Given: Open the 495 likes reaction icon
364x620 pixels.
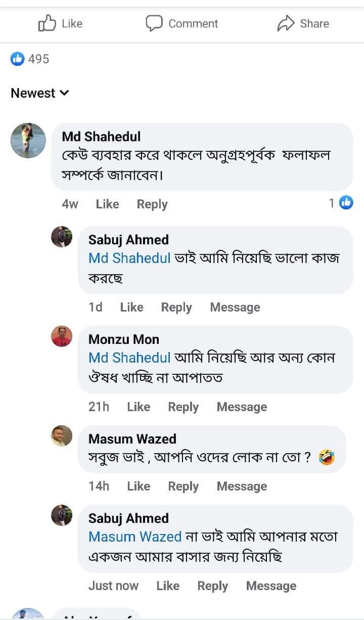Looking at the screenshot, I should tap(18, 59).
